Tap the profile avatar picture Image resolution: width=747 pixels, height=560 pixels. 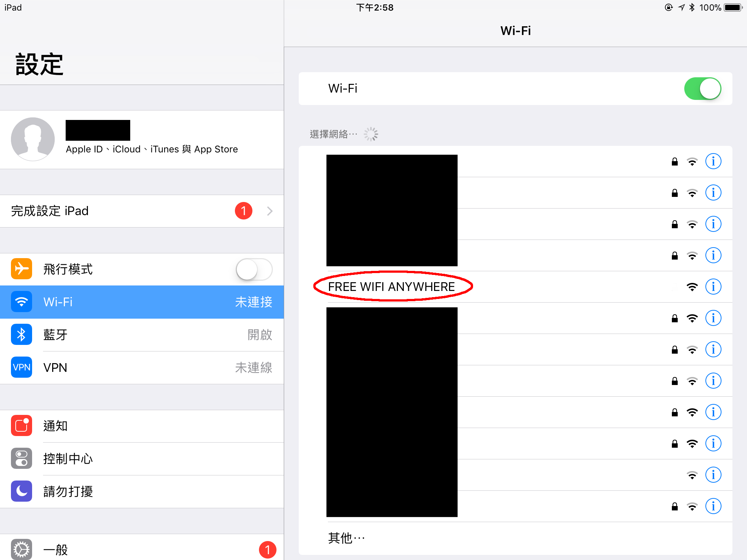pos(33,139)
